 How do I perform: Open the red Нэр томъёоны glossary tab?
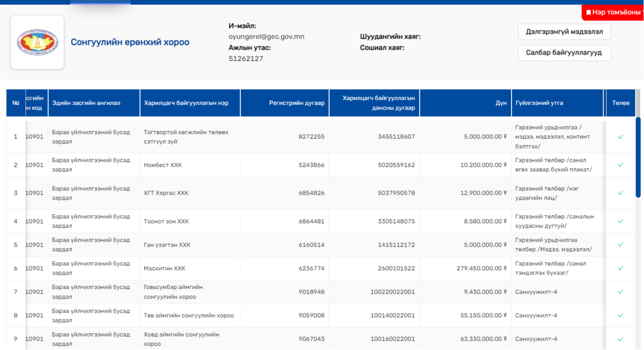pos(615,12)
